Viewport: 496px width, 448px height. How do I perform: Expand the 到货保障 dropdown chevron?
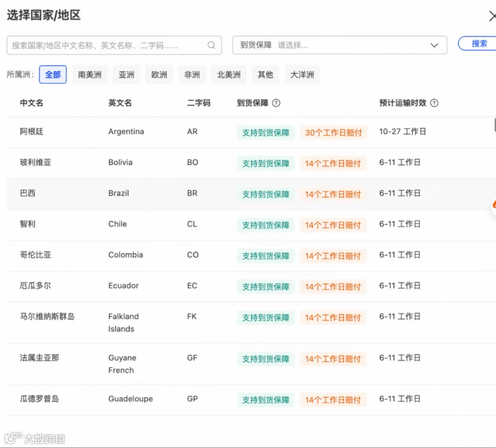(x=434, y=45)
